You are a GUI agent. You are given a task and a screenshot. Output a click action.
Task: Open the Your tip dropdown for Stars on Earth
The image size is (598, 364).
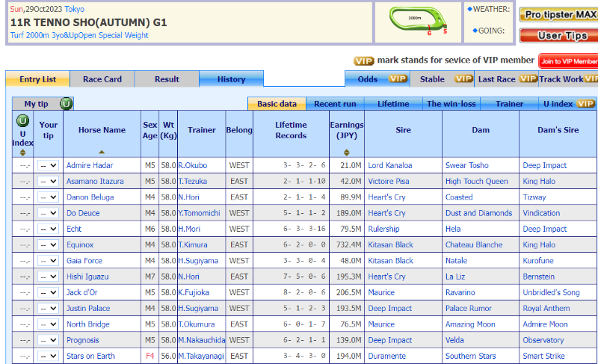(48, 356)
